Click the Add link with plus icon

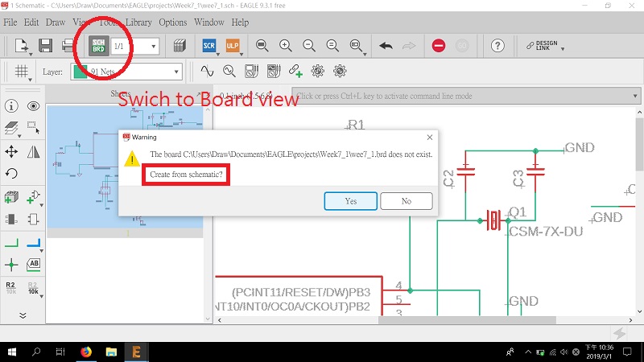click(295, 71)
